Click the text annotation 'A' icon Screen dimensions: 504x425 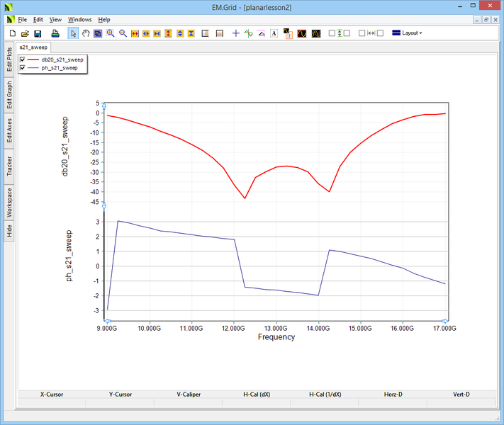coord(274,33)
